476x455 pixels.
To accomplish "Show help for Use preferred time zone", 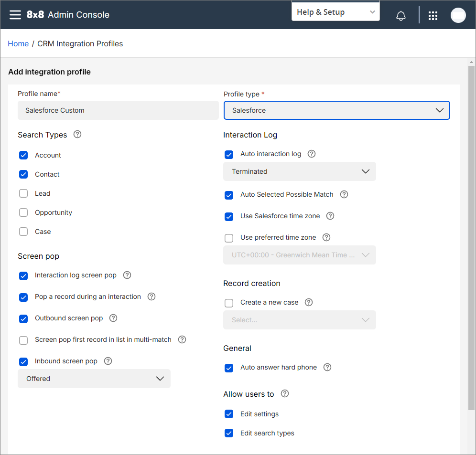I will pos(326,237).
